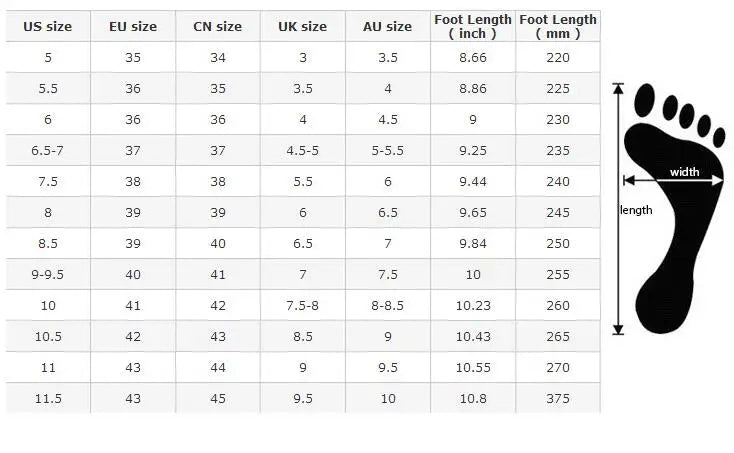Select the AU size 5-5.5 cell

tap(387, 151)
